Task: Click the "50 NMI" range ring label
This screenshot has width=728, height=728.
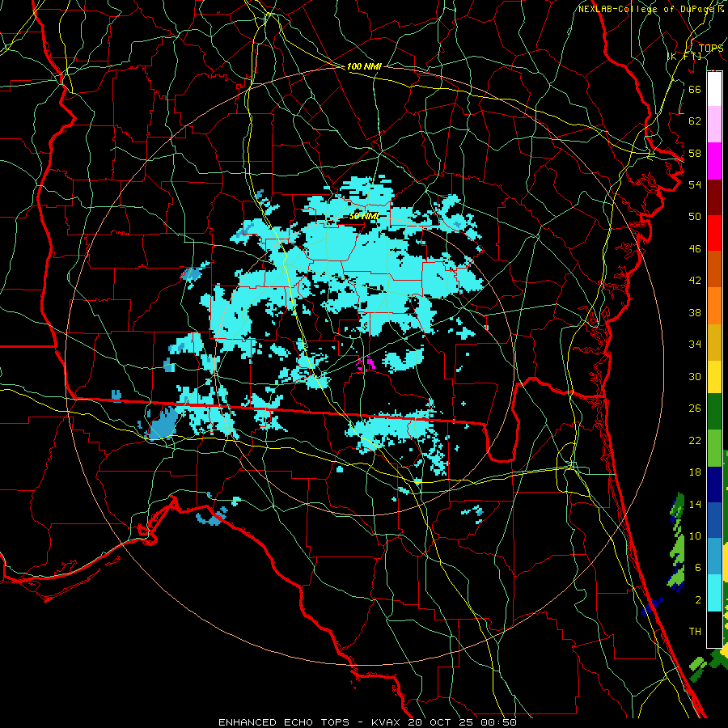Action: (x=363, y=216)
